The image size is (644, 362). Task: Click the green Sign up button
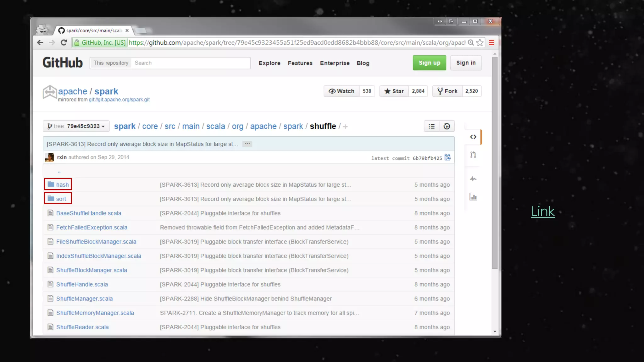click(429, 63)
